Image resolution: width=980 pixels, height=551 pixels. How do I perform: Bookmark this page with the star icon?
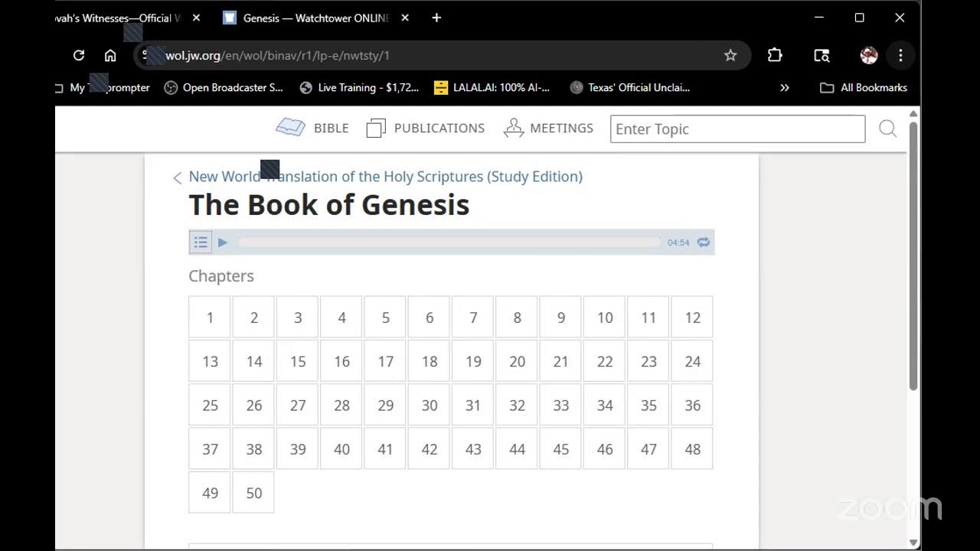[x=730, y=55]
